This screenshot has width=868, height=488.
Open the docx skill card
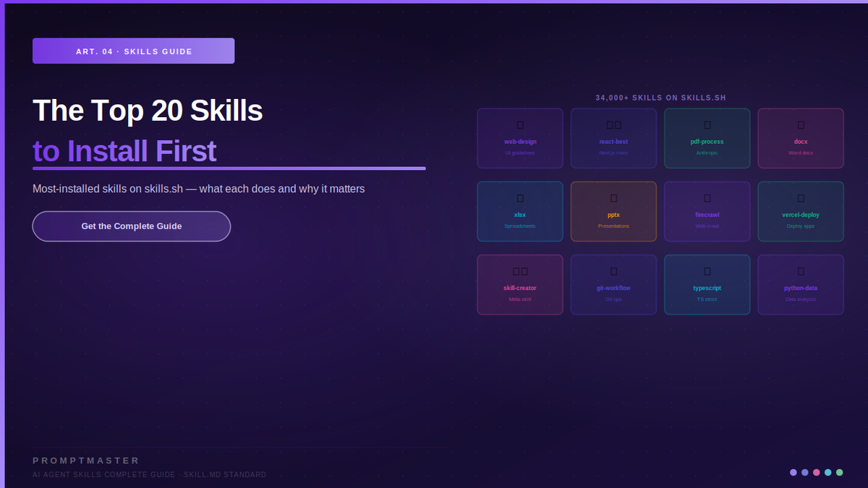click(801, 138)
